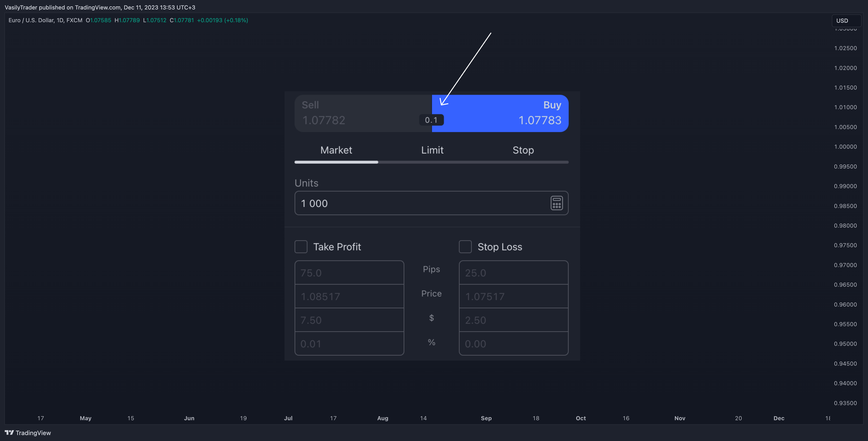The height and width of the screenshot is (441, 868).
Task: Switch to the Stop order tab
Action: point(523,150)
